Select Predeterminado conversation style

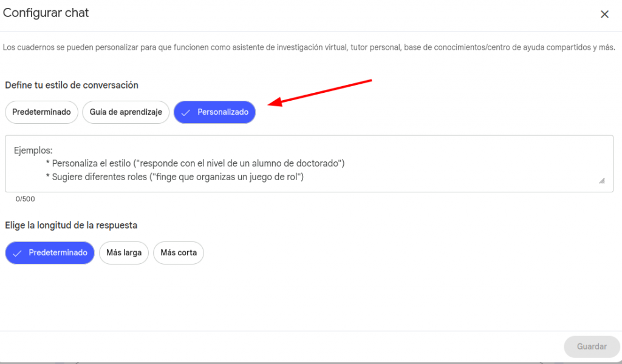[x=41, y=112]
